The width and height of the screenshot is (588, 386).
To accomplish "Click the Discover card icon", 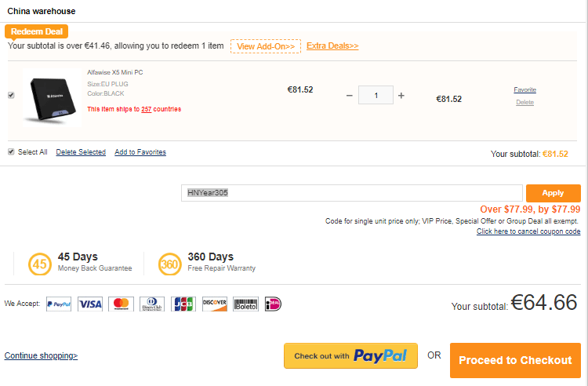I will [x=215, y=304].
